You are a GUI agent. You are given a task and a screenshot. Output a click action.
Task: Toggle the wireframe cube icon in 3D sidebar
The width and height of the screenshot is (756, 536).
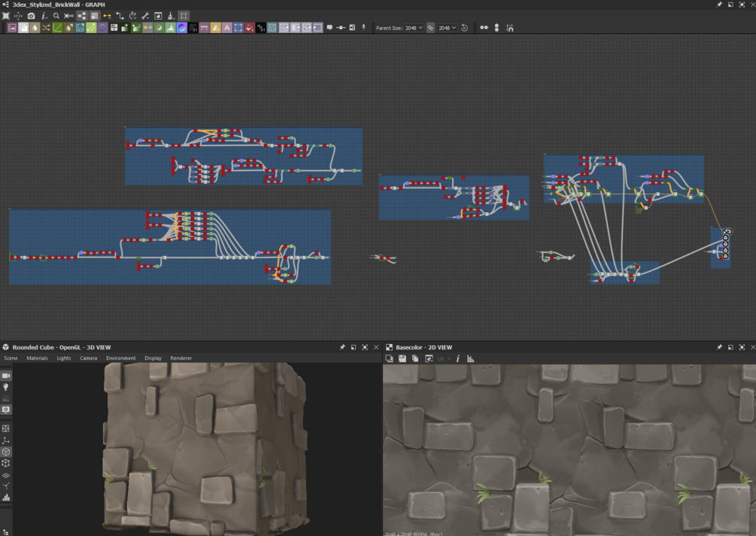tap(6, 463)
